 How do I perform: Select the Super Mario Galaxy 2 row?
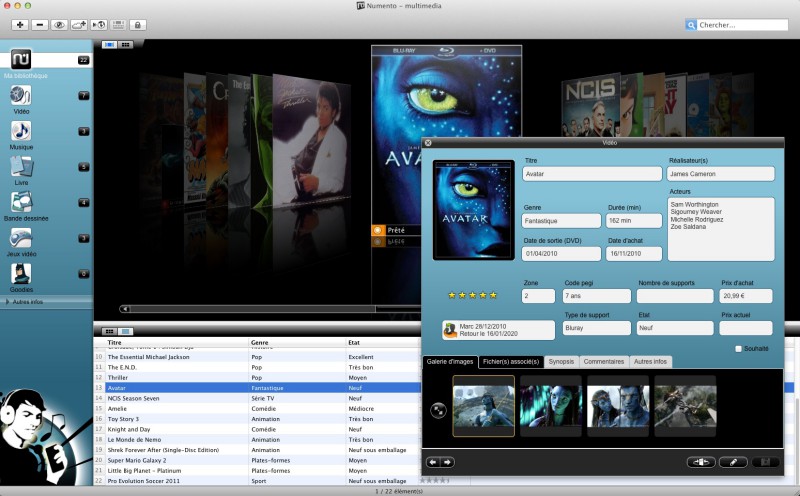(258, 460)
